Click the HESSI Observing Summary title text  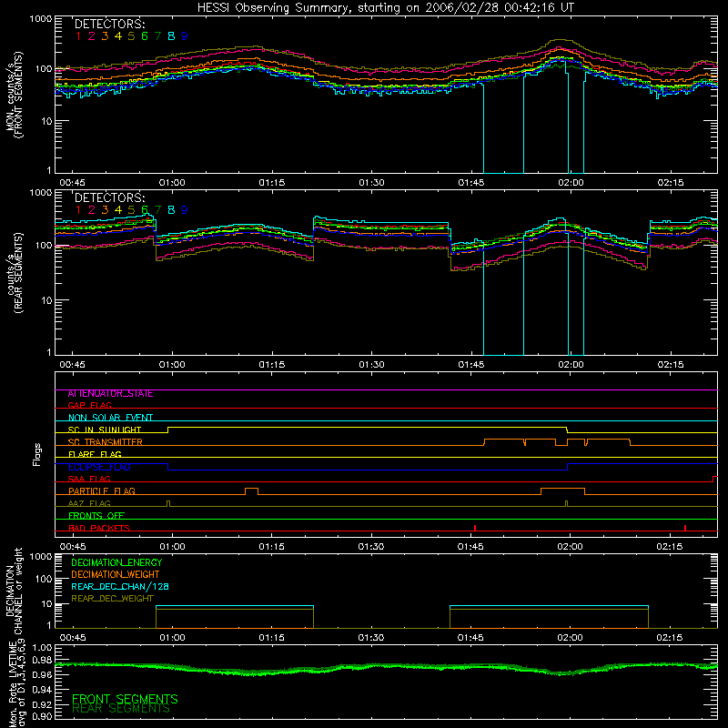click(x=385, y=7)
